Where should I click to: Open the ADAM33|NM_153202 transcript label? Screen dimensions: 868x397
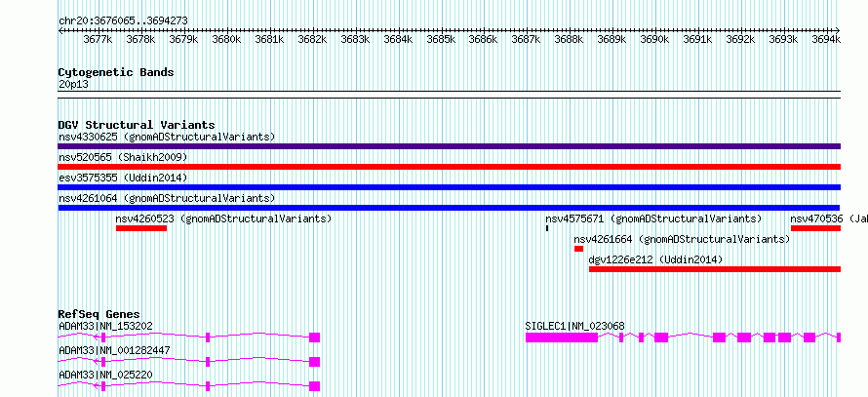pyautogui.click(x=105, y=326)
